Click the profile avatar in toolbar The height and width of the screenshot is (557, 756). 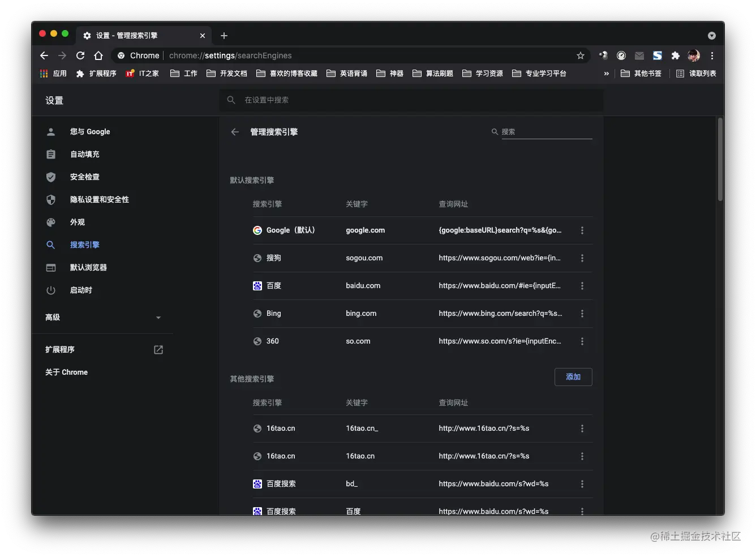click(694, 55)
